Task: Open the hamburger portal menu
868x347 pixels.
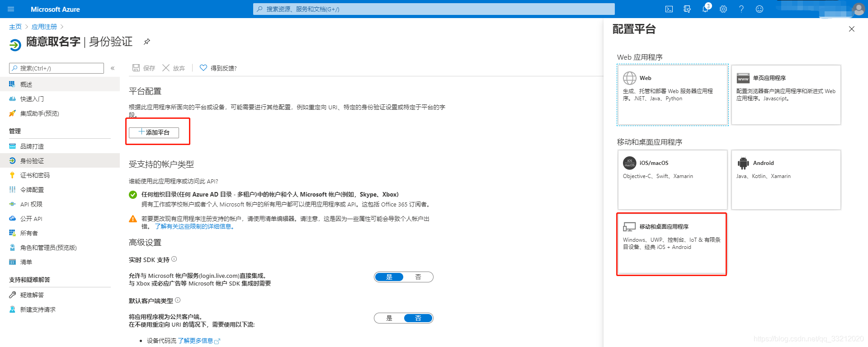Action: tap(11, 9)
